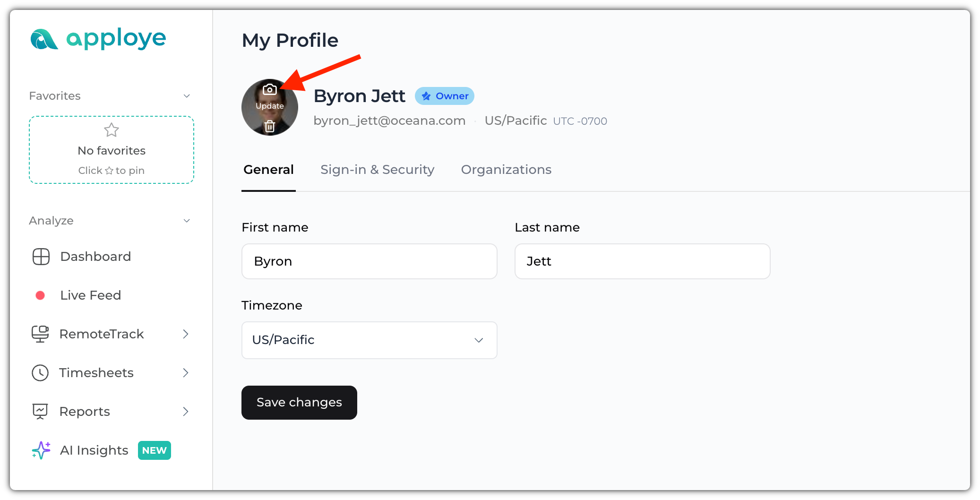
Task: Click the Apploye logo
Action: (98, 39)
